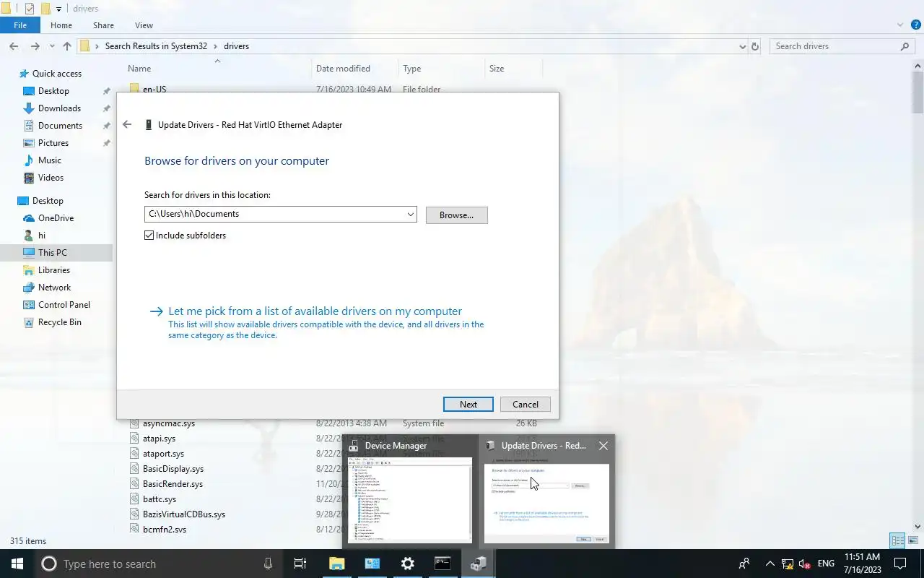Open Settings gear on the taskbar
The height and width of the screenshot is (578, 924).
click(x=408, y=564)
